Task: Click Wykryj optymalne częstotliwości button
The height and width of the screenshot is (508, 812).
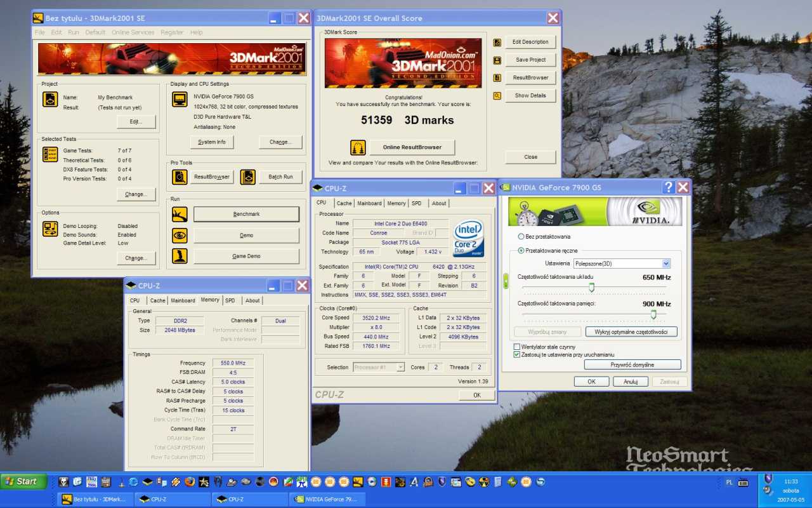Action: (631, 332)
